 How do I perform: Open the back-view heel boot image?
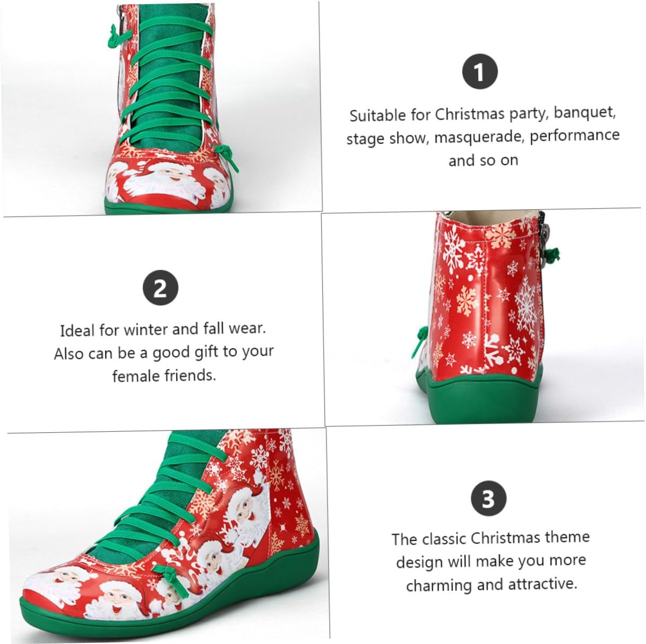483,317
